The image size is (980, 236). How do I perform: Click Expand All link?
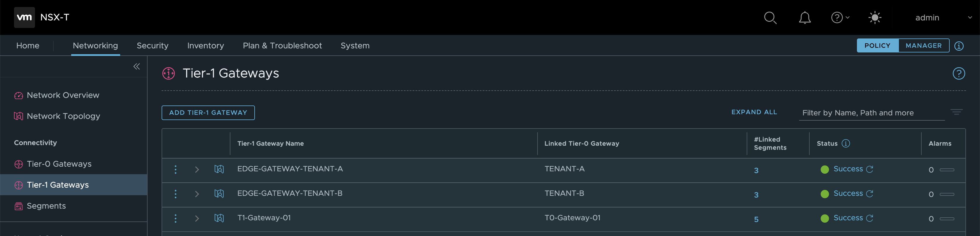pyautogui.click(x=754, y=112)
